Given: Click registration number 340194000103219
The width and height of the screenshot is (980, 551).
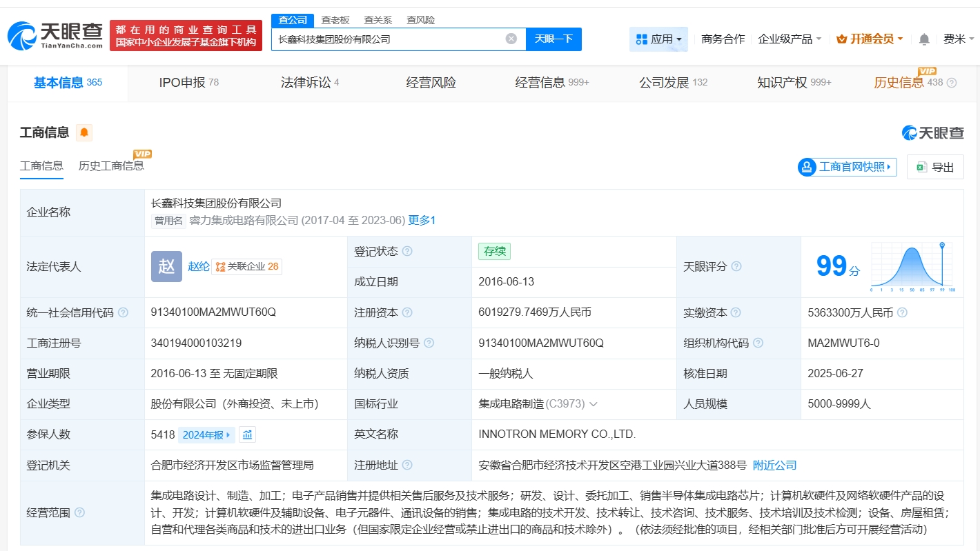Looking at the screenshot, I should tap(196, 343).
